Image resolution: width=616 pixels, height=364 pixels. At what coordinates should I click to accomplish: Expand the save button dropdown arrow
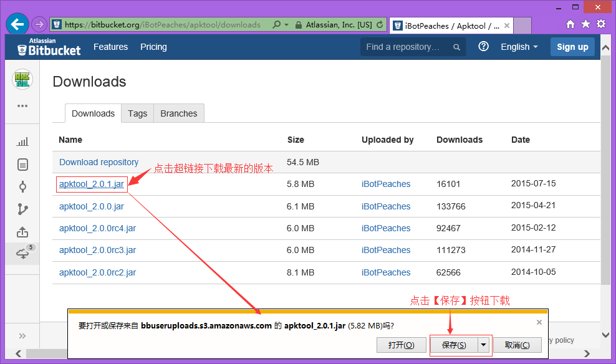pos(484,345)
